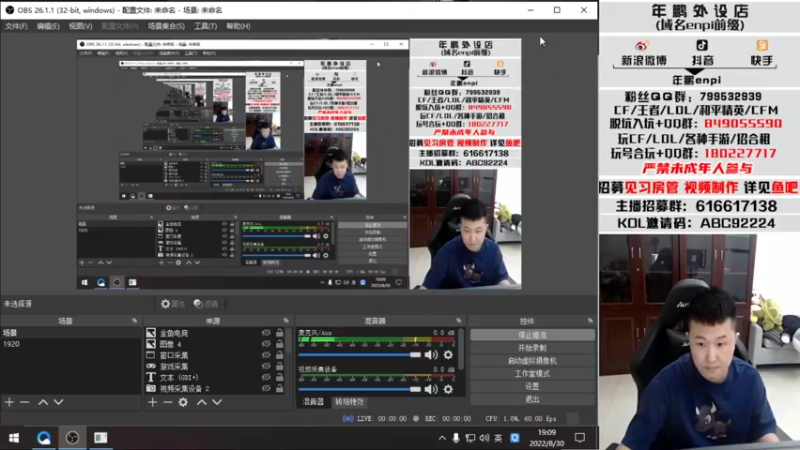
Task: Open the blue Q browser taskbar icon
Action: (44, 438)
